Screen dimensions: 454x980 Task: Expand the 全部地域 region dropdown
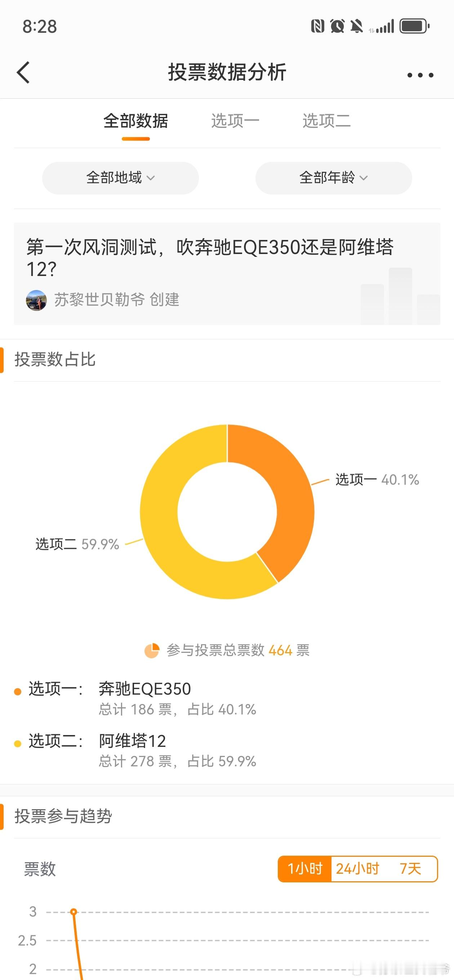[x=120, y=178]
